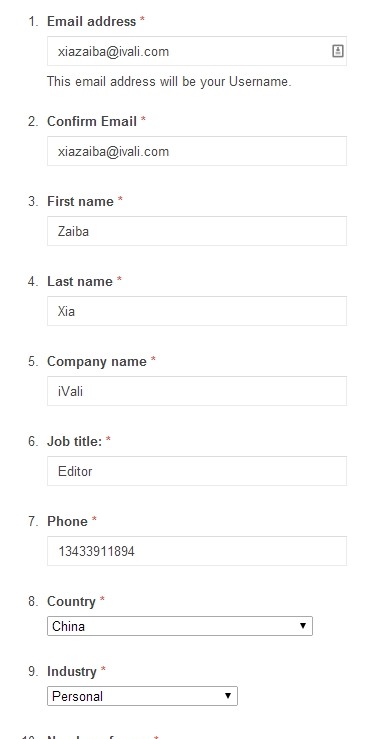Click the "Company name" label

(97, 361)
